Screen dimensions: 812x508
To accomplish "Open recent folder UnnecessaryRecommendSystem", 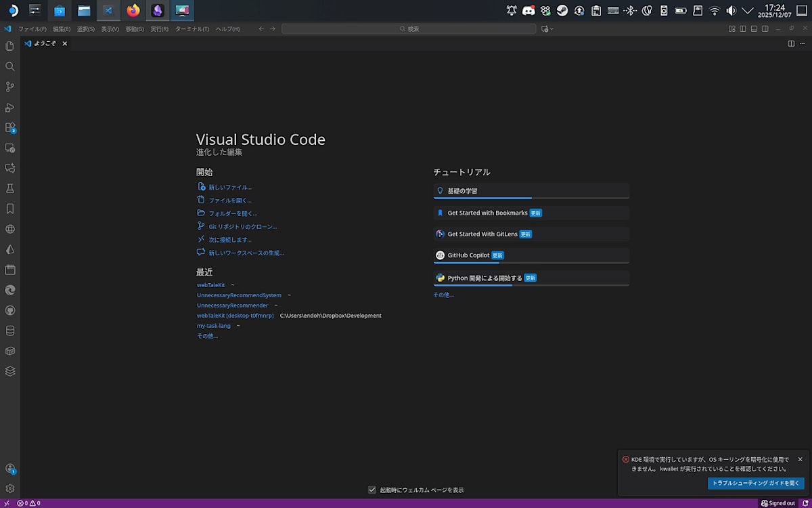I will (x=239, y=295).
